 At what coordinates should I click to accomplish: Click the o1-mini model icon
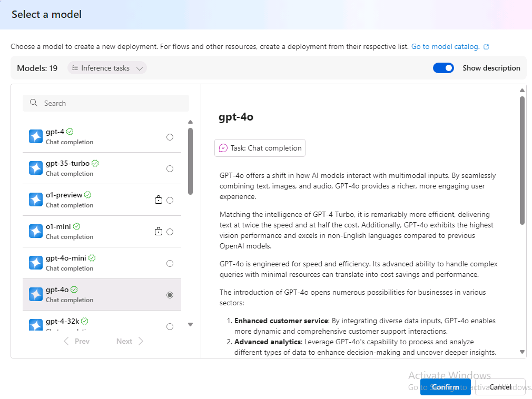click(x=36, y=231)
